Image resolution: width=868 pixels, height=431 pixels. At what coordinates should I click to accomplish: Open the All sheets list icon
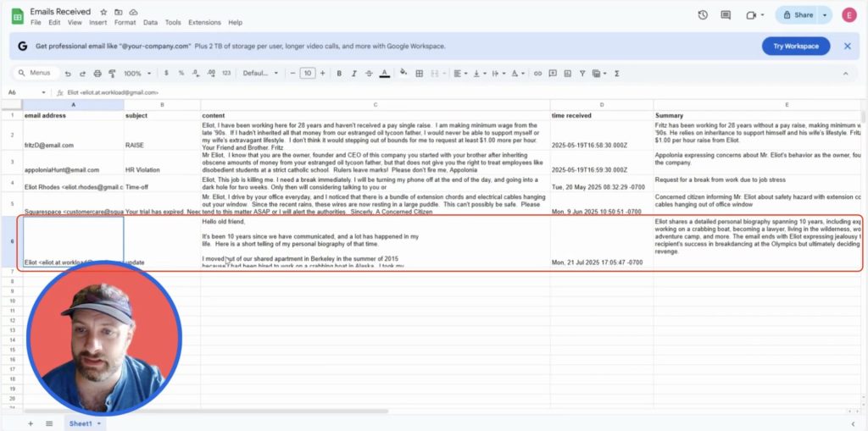pyautogui.click(x=49, y=423)
